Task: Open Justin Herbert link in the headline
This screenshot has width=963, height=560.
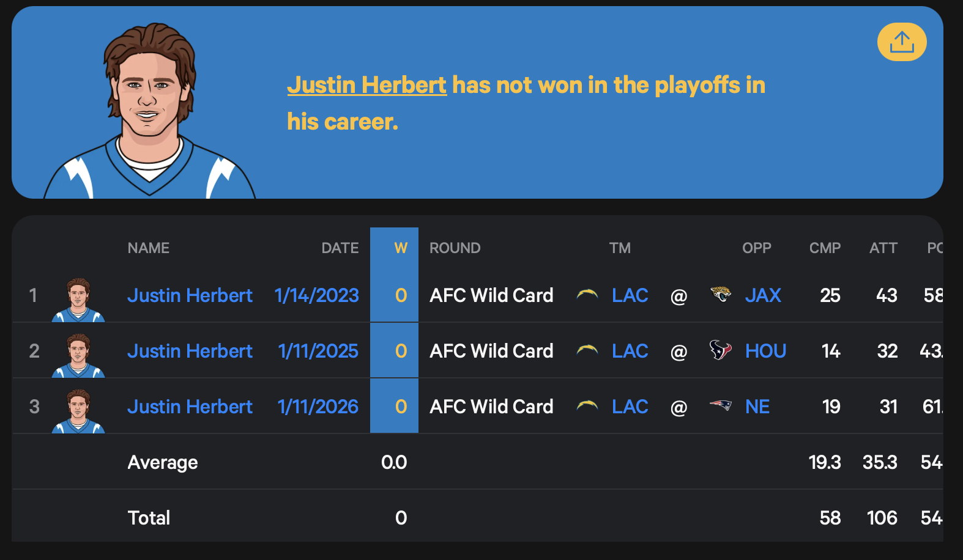Action: tap(366, 85)
